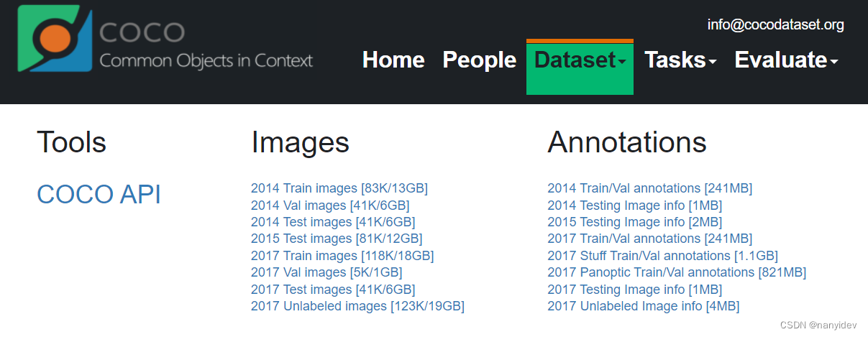Open 2017 Unlabeled Image info [4MB]

tap(643, 306)
